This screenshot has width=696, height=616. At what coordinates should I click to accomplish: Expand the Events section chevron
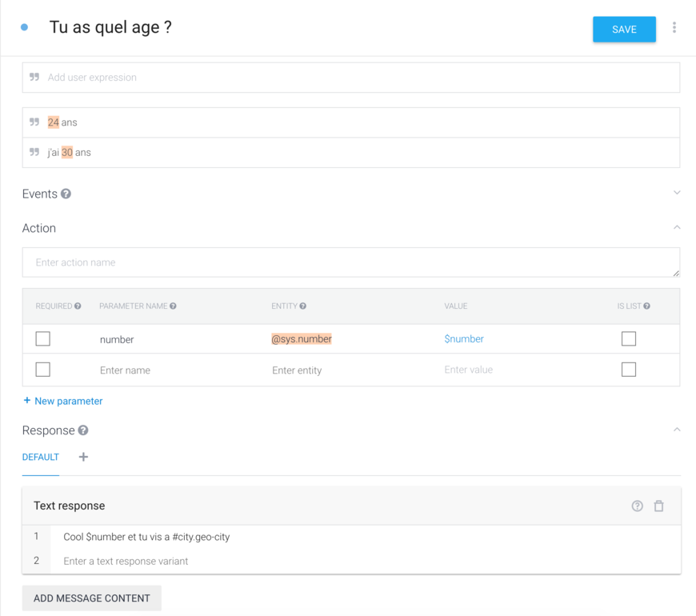pyautogui.click(x=677, y=193)
